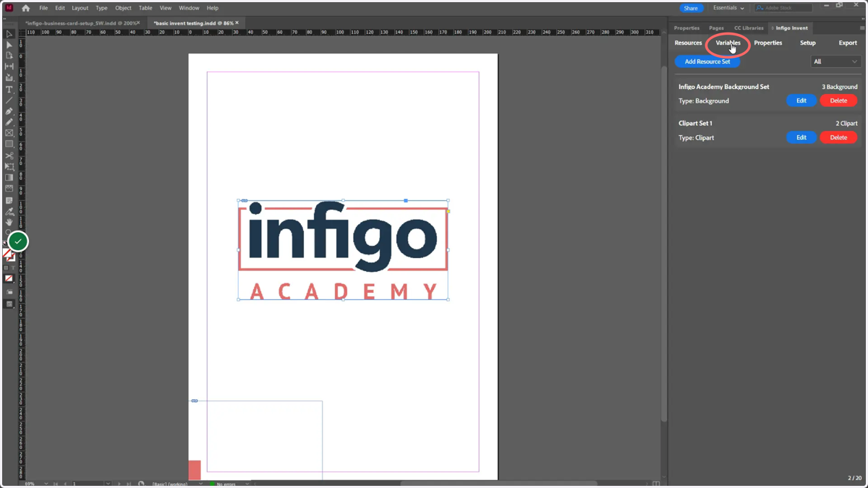The image size is (868, 488).
Task: Open the Properties tab beside Variables
Action: click(767, 43)
